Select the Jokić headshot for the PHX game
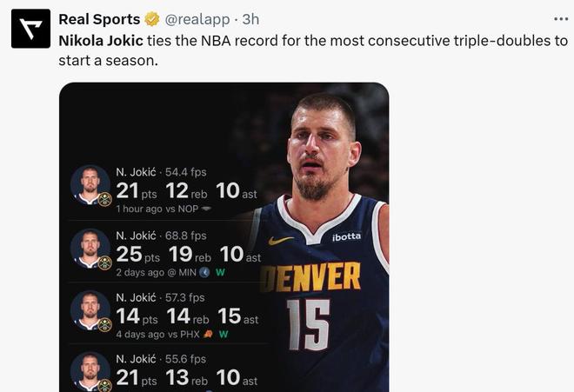The height and width of the screenshot is (392, 574). click(x=90, y=311)
